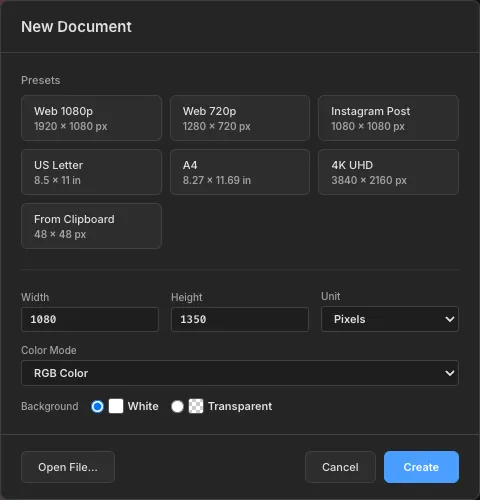Screen dimensions: 480x500
Task: Click the 'Transparent' background label
Action: click(240, 406)
